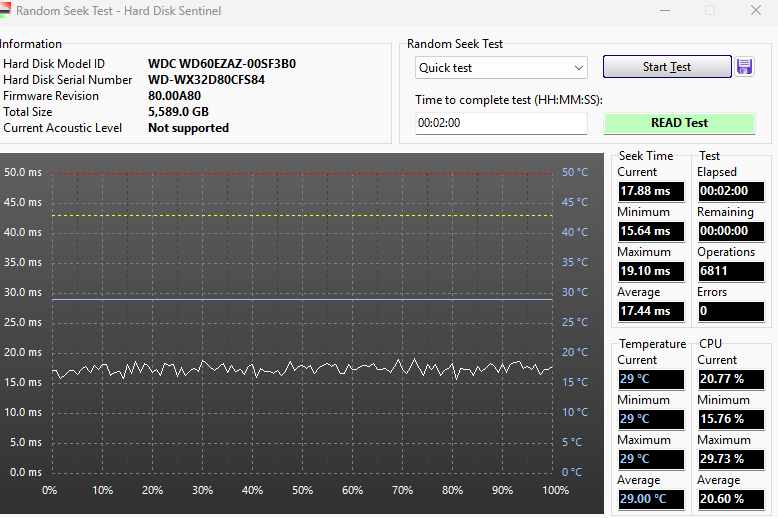Click average CPU usage 20.60 %
This screenshot has height=518, width=778.
pyautogui.click(x=731, y=499)
